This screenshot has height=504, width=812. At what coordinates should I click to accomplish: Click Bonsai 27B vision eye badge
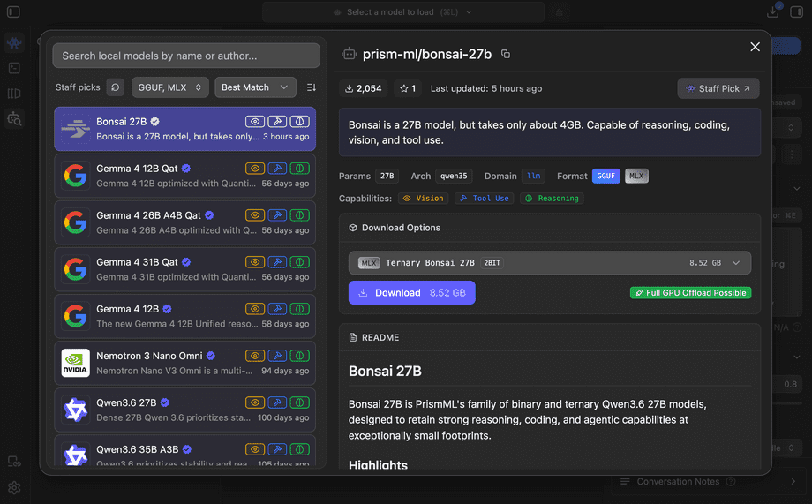(255, 122)
